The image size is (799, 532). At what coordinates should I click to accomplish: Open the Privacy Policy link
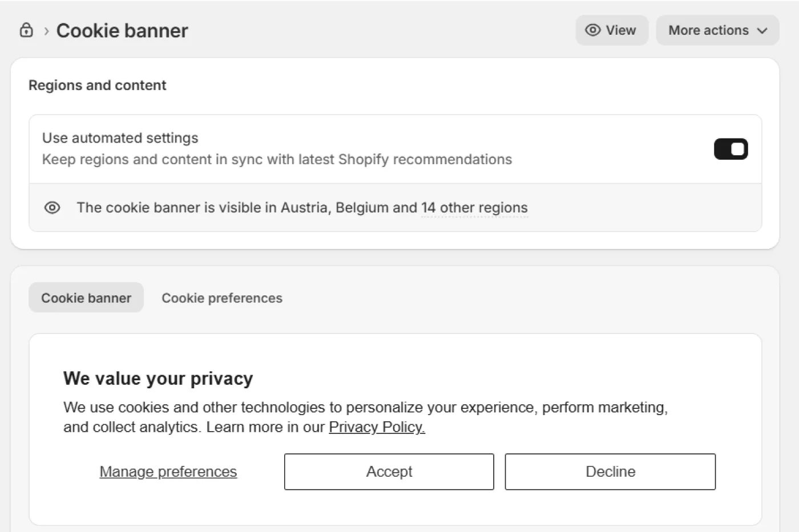click(x=377, y=427)
